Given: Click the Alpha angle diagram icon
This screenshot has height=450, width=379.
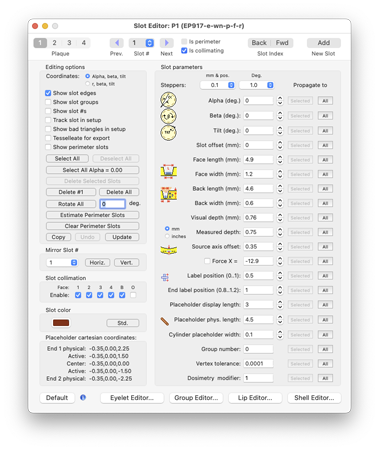Looking at the screenshot, I should (168, 100).
